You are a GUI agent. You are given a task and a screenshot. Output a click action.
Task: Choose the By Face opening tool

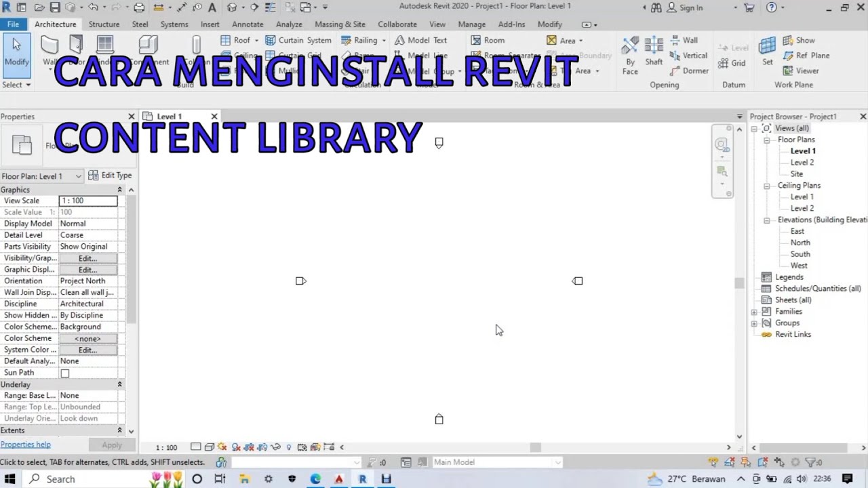pyautogui.click(x=630, y=54)
